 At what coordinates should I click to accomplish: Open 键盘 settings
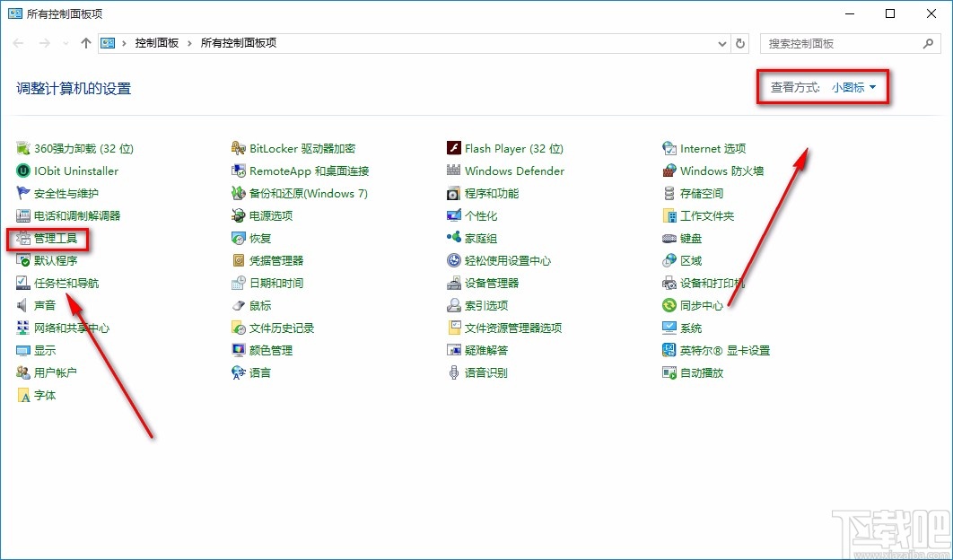point(692,238)
